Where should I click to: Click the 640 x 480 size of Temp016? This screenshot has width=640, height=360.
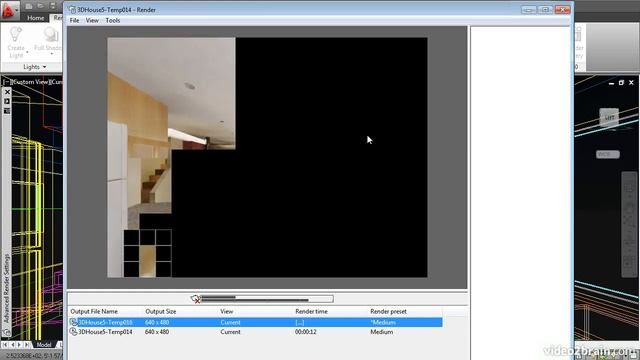click(x=157, y=322)
